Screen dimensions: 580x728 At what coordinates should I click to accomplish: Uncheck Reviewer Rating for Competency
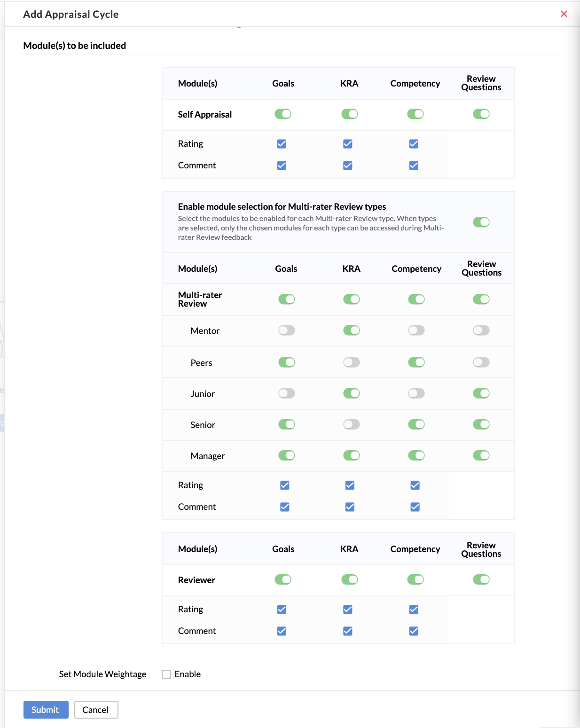coord(414,609)
